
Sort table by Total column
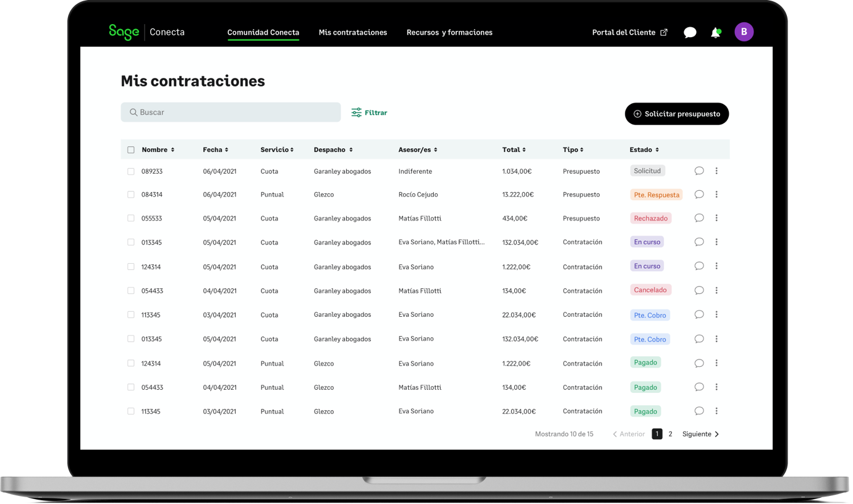coord(514,150)
